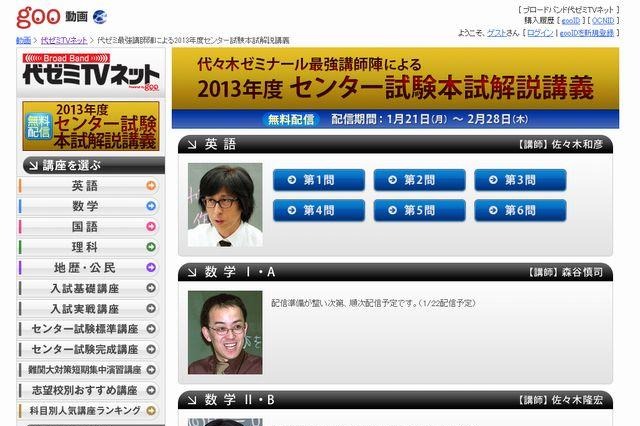Play the English 第4問 lecture
The image size is (640, 426).
pos(319,211)
